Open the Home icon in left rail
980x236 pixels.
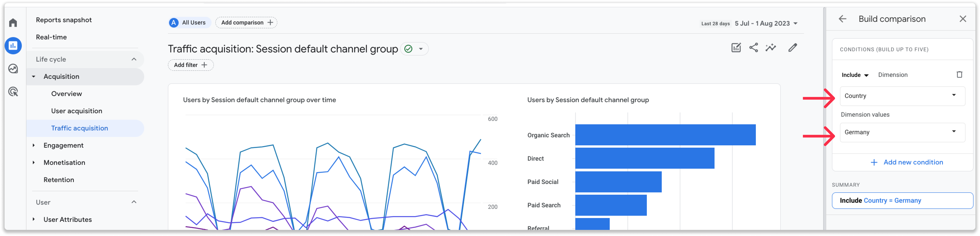[13, 23]
